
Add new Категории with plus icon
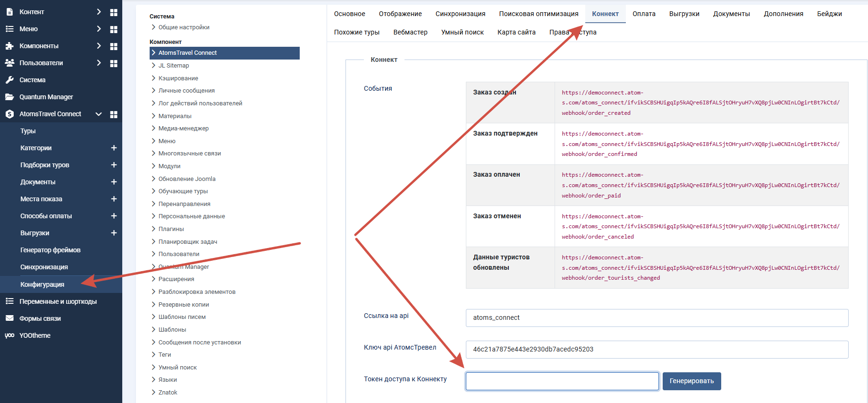click(x=114, y=148)
